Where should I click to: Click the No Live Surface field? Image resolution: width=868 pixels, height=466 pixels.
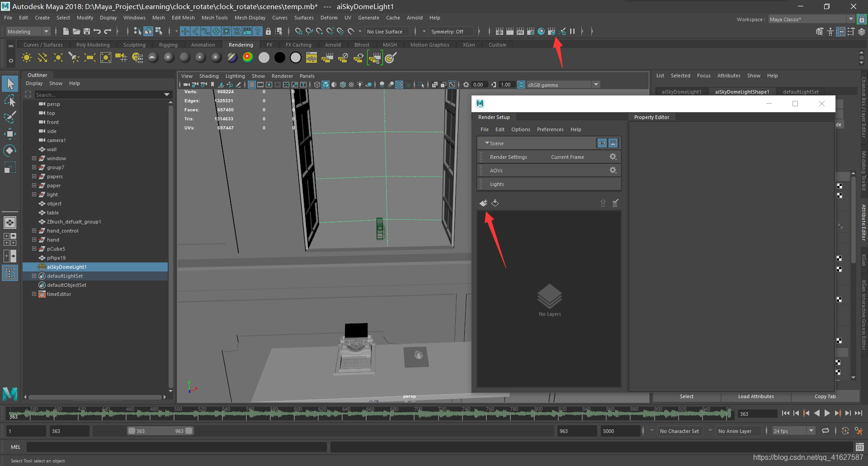coord(387,32)
